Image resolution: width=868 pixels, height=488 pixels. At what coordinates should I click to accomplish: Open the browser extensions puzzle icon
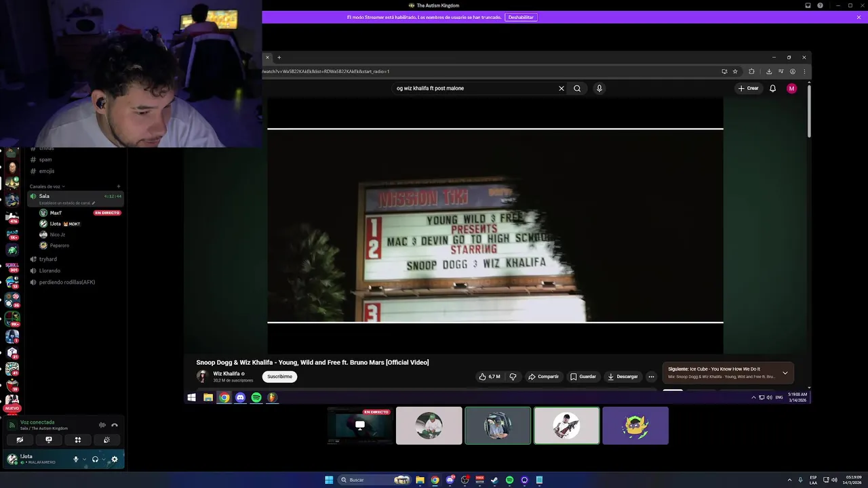[751, 71]
